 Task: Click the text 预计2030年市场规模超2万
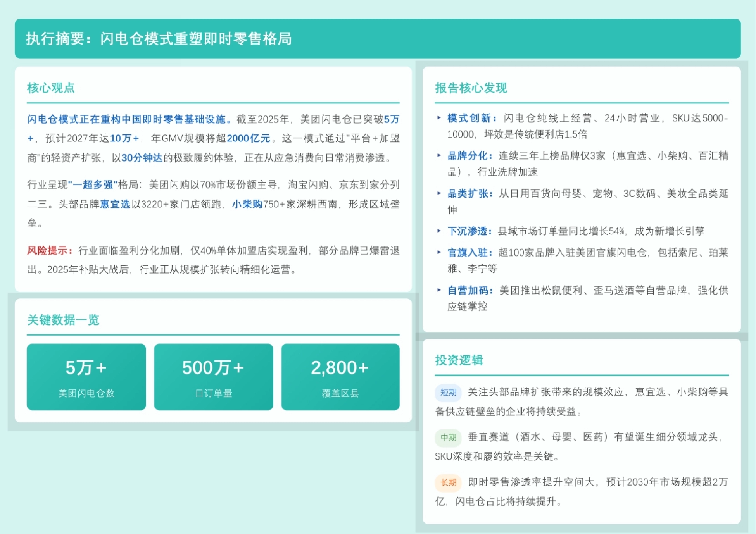(x=668, y=482)
